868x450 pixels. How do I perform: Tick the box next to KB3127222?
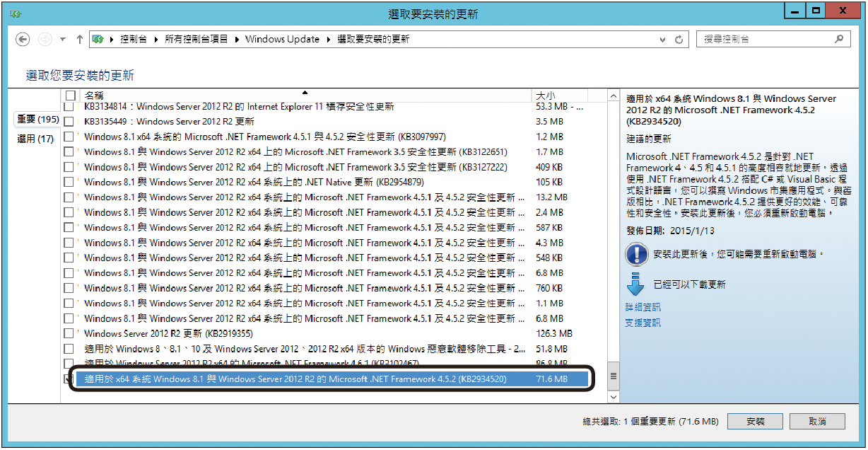click(69, 167)
